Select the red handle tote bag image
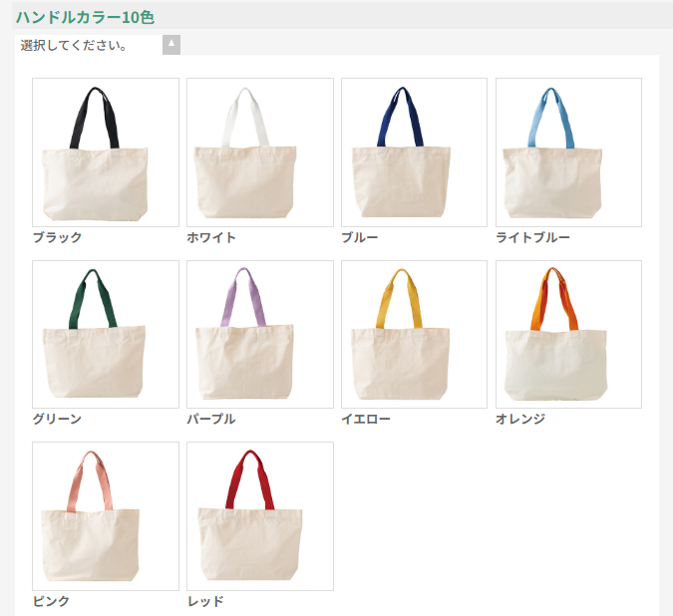Screen dimensions: 673x616 pyautogui.click(x=260, y=516)
